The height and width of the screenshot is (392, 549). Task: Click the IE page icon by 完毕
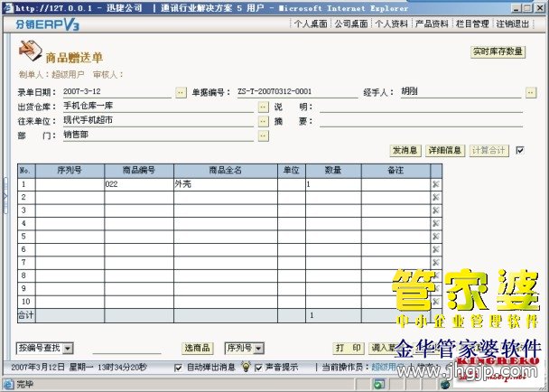coord(8,384)
